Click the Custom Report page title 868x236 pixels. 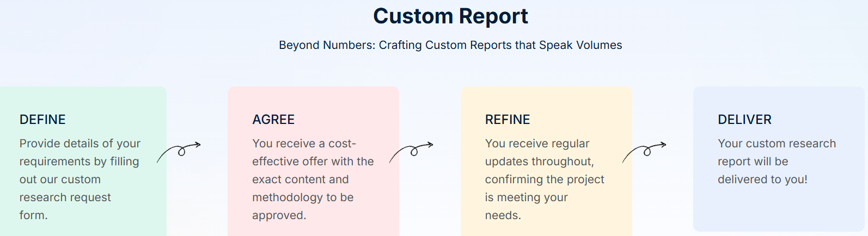tap(450, 16)
